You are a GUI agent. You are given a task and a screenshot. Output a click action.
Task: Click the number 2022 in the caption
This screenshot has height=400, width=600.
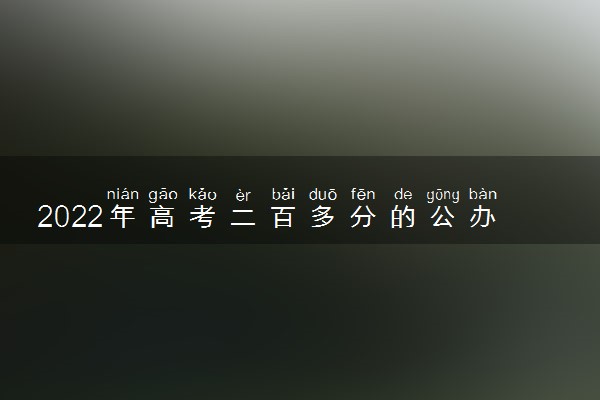(70, 217)
